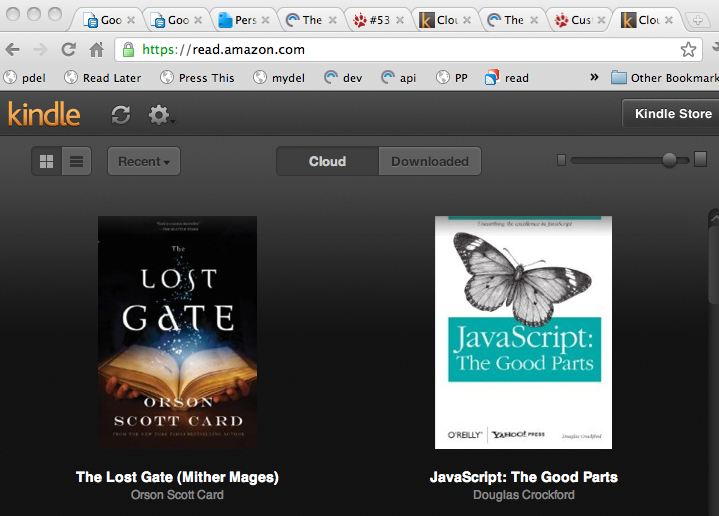Open the Kindle Store

[672, 114]
